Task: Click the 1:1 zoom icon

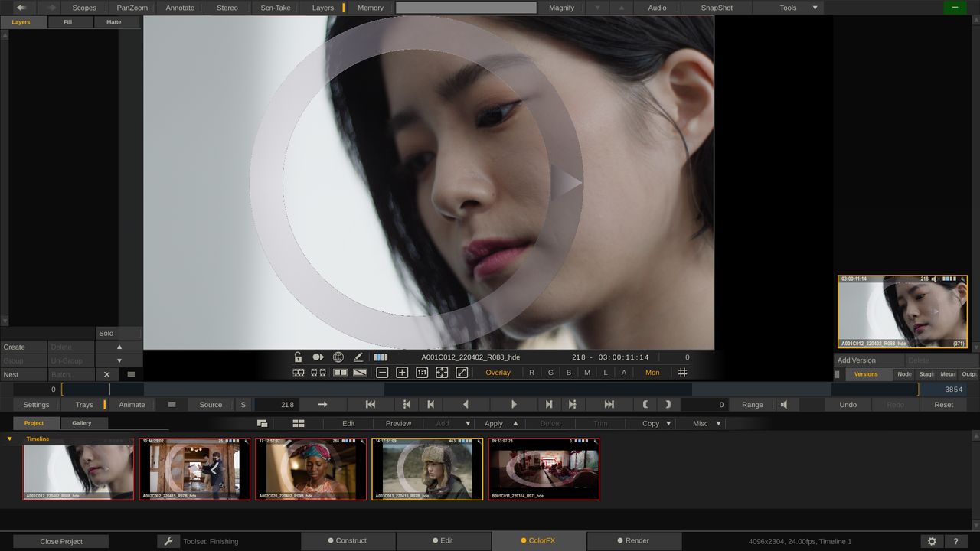Action: [422, 373]
